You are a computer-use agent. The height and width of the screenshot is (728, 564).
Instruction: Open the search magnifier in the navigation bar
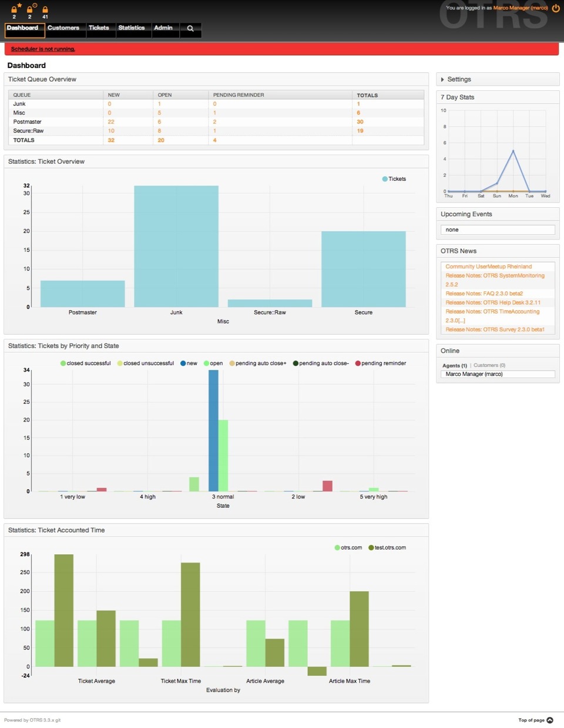tap(190, 28)
